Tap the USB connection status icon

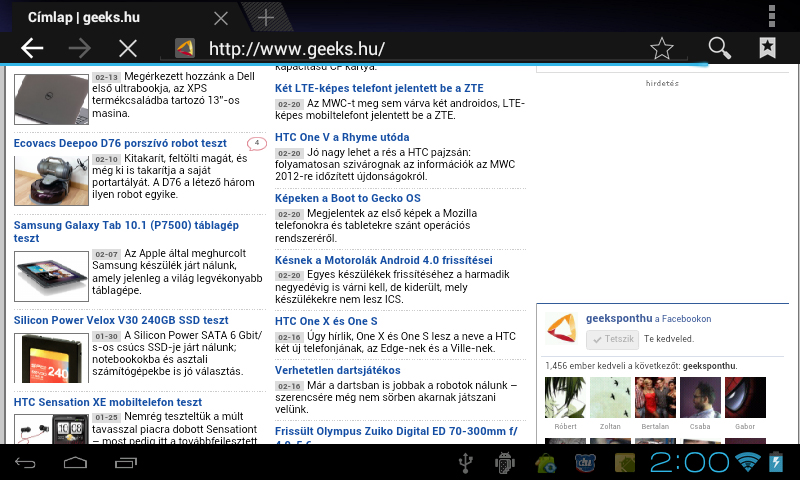(465, 463)
